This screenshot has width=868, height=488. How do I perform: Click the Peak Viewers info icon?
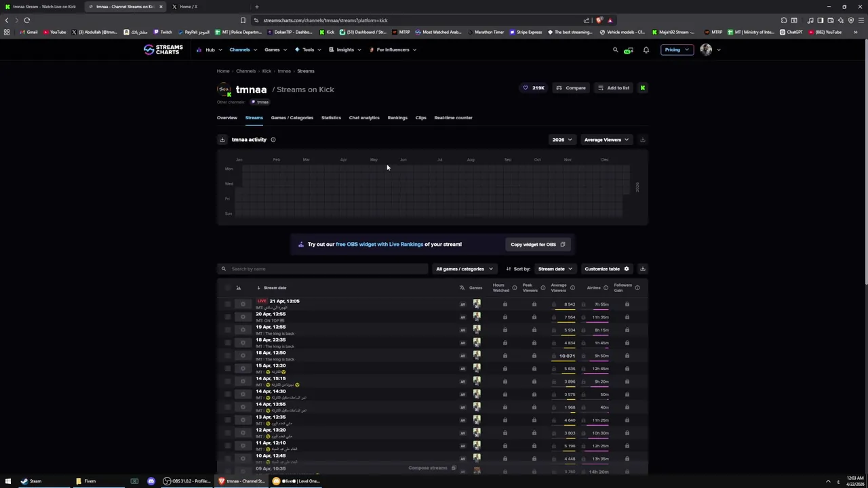tap(542, 288)
